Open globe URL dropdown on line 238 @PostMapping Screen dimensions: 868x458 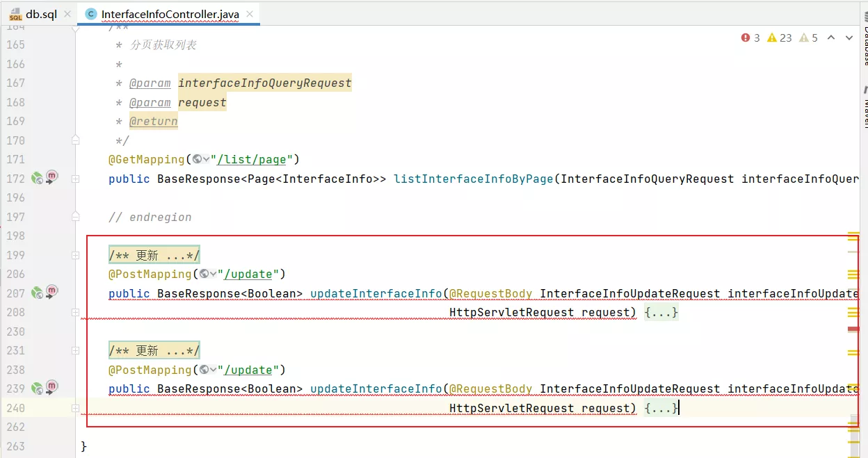point(208,370)
